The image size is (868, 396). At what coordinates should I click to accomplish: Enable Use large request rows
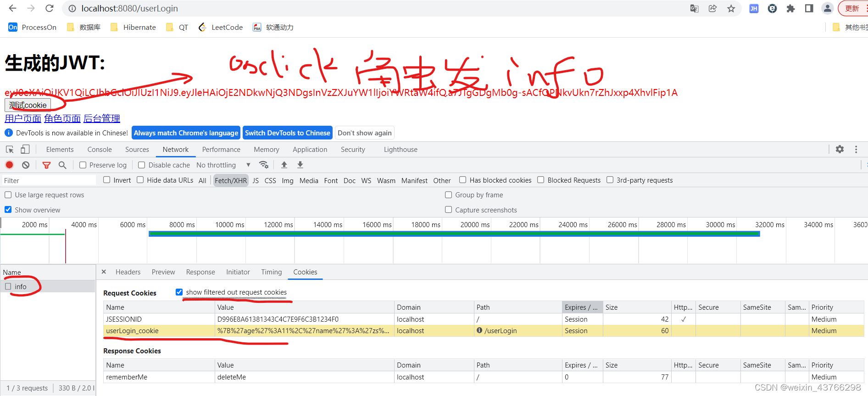(8, 195)
